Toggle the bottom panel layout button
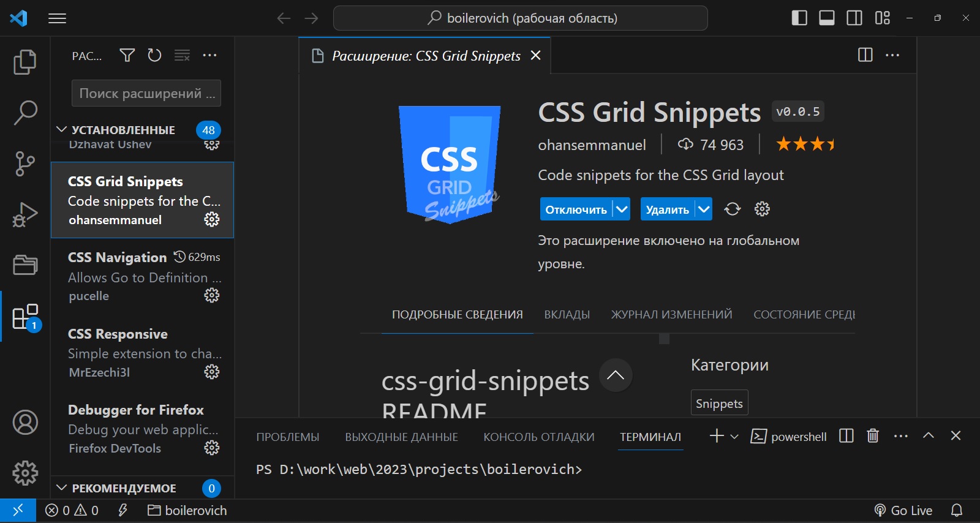Image resolution: width=980 pixels, height=523 pixels. pyautogui.click(x=827, y=18)
